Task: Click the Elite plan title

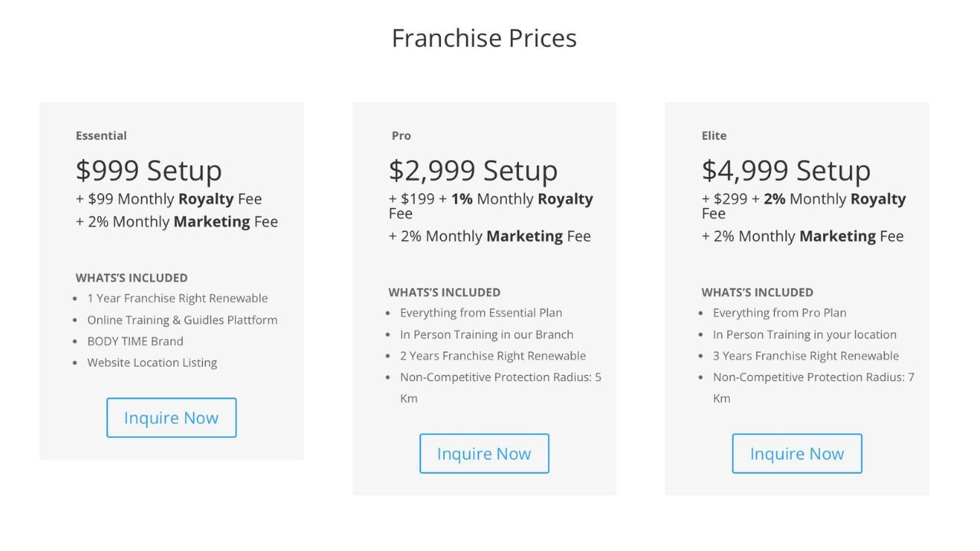Action: 714,135
